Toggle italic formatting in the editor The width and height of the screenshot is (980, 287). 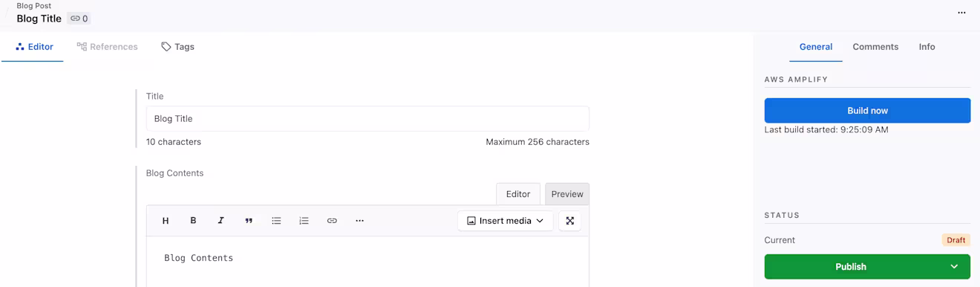point(220,221)
